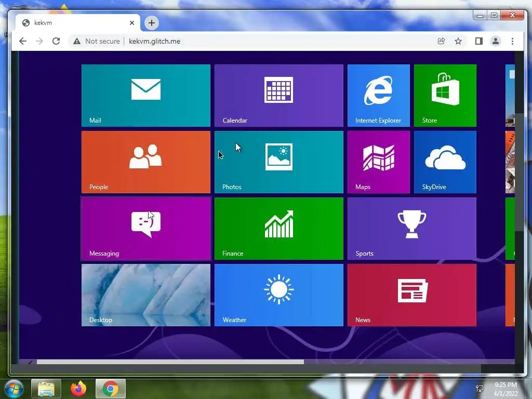Open the Mail tile
This screenshot has height=399, width=532.
point(146,96)
